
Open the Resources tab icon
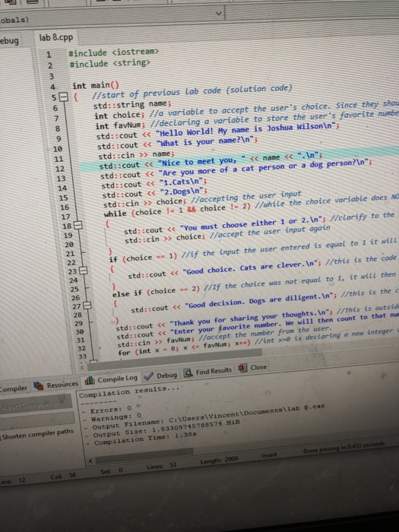pos(39,386)
